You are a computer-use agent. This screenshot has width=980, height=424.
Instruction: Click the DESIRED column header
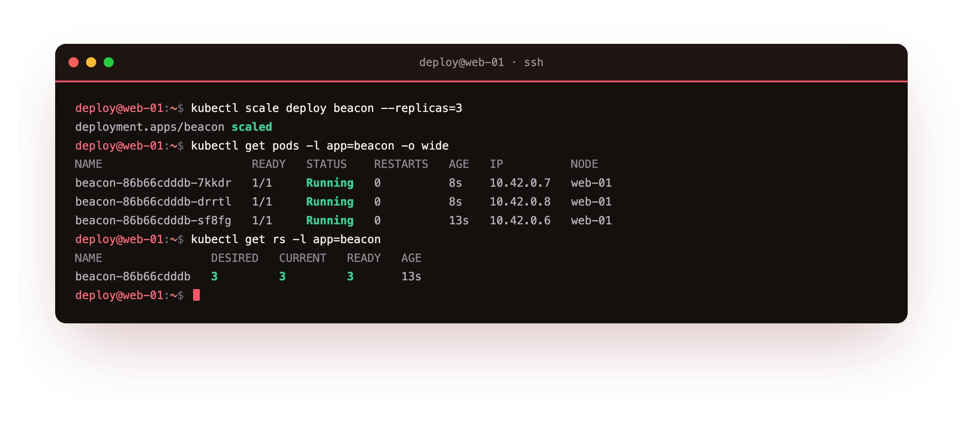tap(235, 258)
